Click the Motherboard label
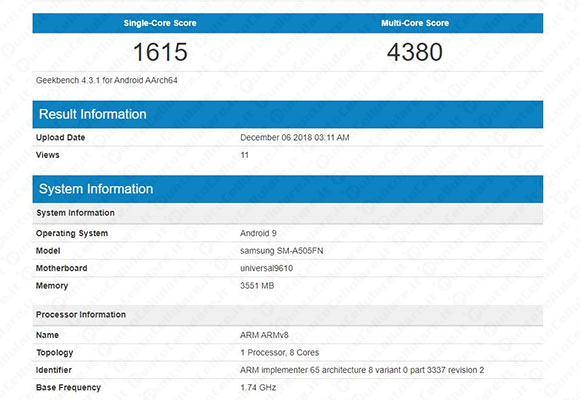 pyautogui.click(x=61, y=268)
